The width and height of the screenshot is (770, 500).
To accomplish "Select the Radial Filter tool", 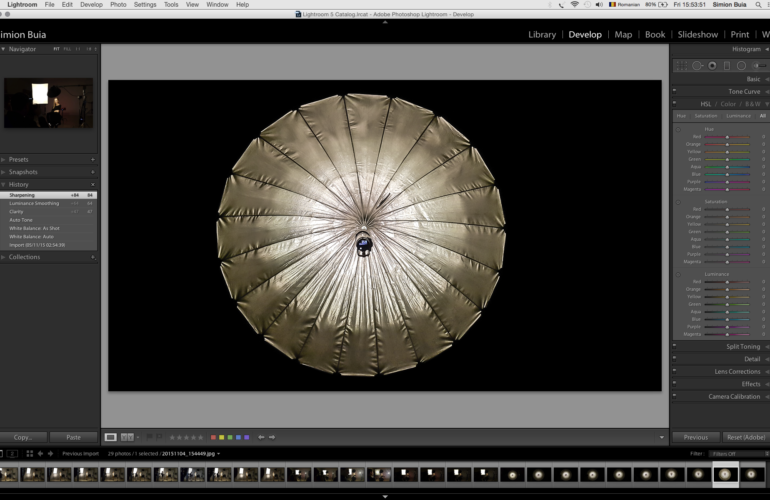I will click(742, 65).
